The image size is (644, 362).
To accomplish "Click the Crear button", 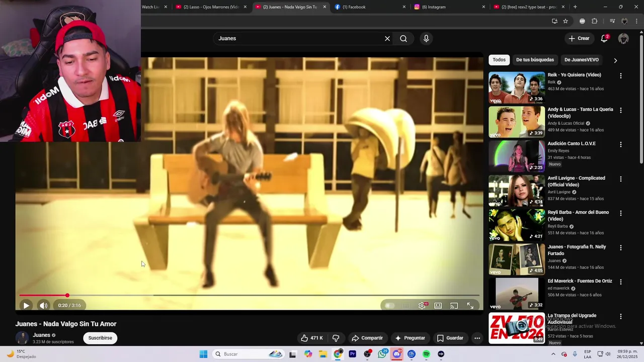I will (x=579, y=38).
